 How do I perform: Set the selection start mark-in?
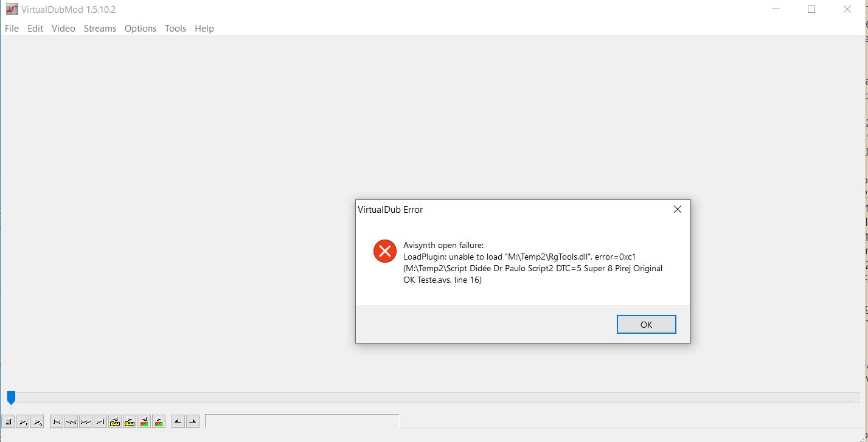(178, 421)
